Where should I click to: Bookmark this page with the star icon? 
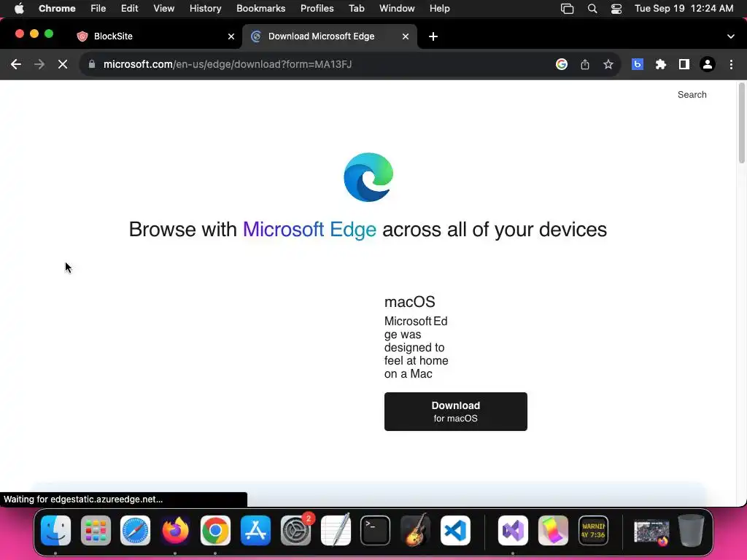point(608,64)
